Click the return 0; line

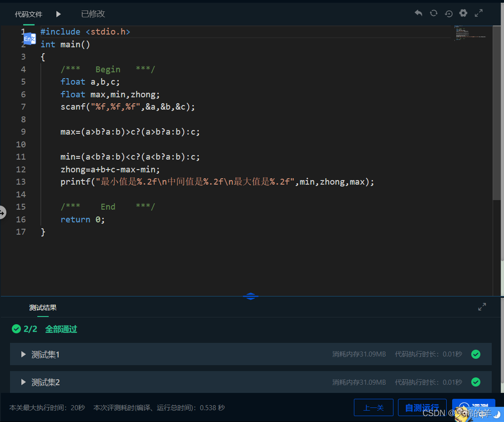point(83,220)
